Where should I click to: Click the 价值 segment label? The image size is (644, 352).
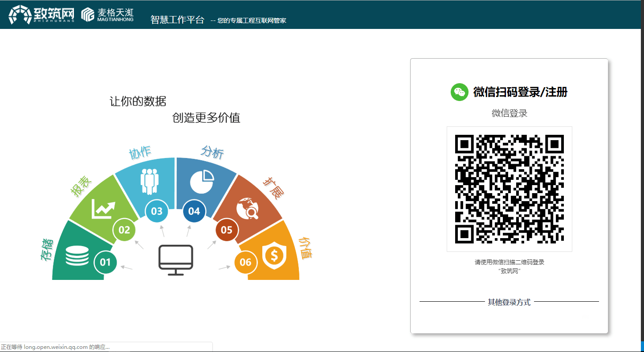click(305, 248)
